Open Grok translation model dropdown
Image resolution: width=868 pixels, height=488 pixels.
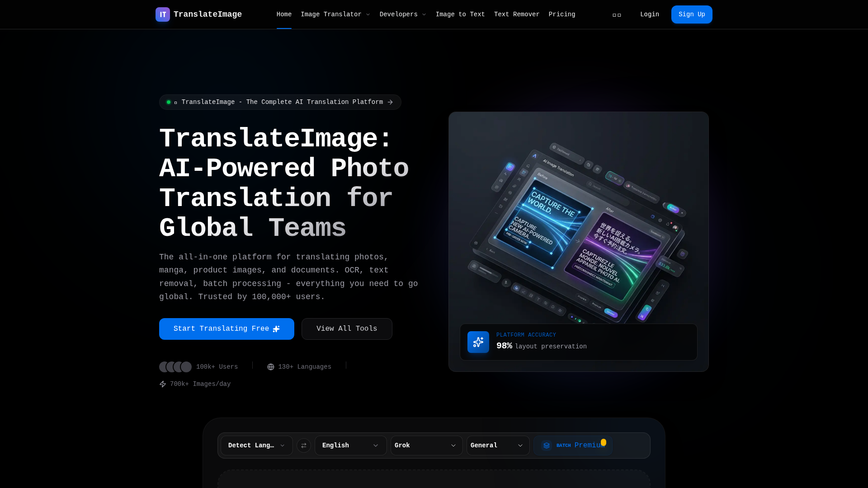point(426,446)
